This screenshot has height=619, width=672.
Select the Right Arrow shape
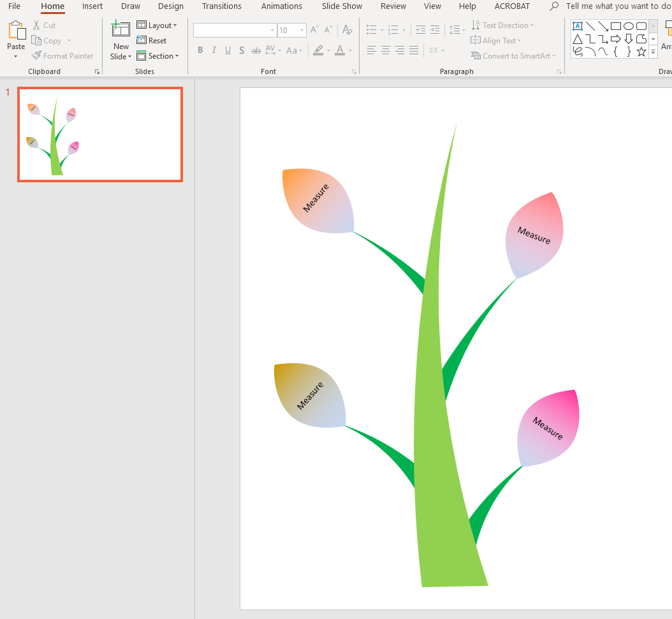click(616, 40)
